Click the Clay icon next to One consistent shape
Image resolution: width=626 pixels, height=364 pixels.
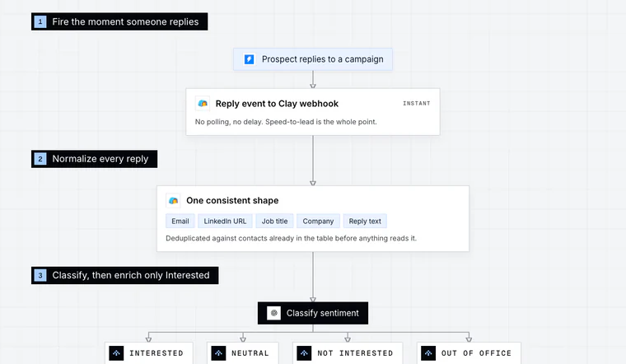[173, 200]
